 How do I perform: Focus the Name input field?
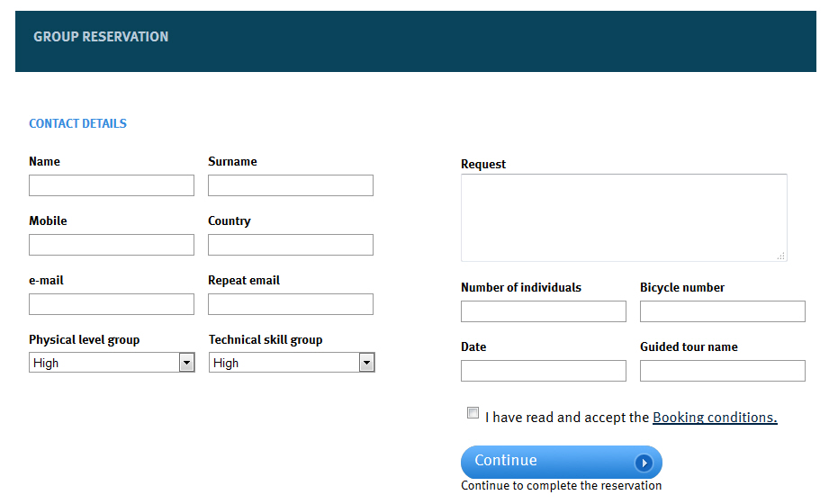112,185
